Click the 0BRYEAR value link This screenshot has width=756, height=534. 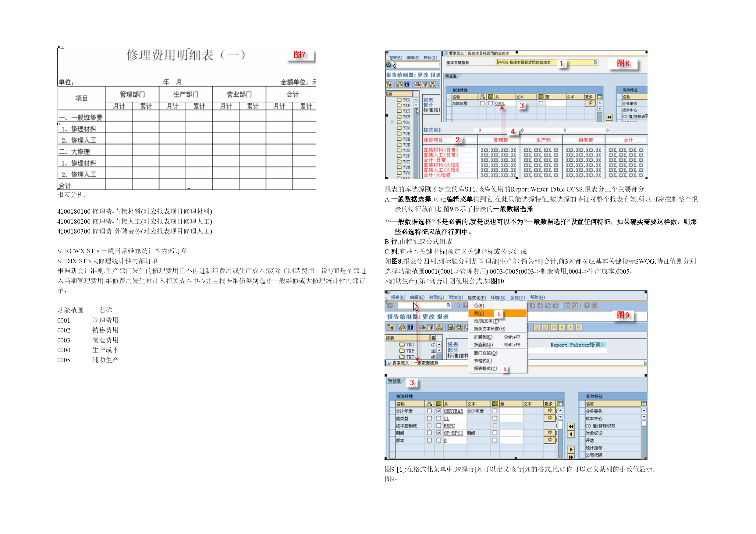tap(453, 411)
